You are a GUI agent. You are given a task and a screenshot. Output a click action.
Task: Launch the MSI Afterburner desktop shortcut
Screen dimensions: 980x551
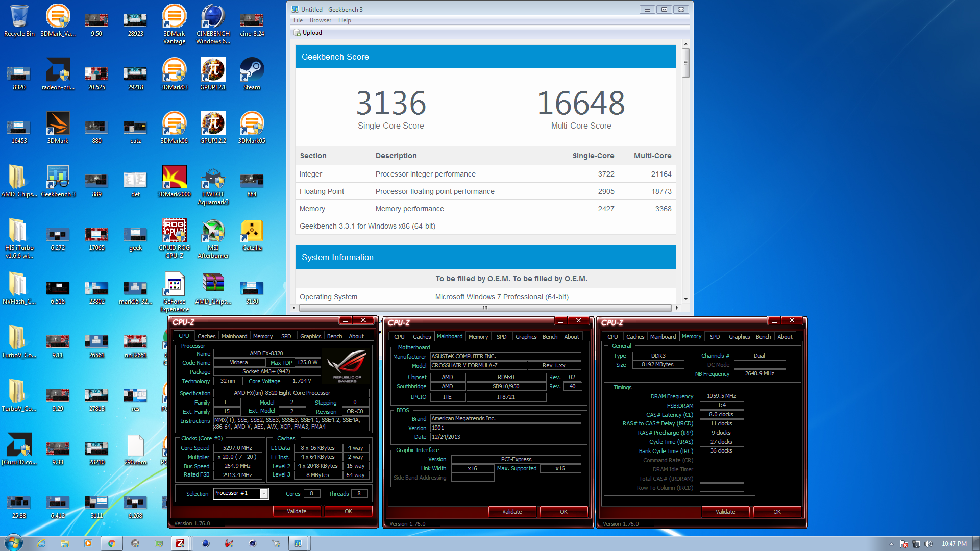pos(213,238)
